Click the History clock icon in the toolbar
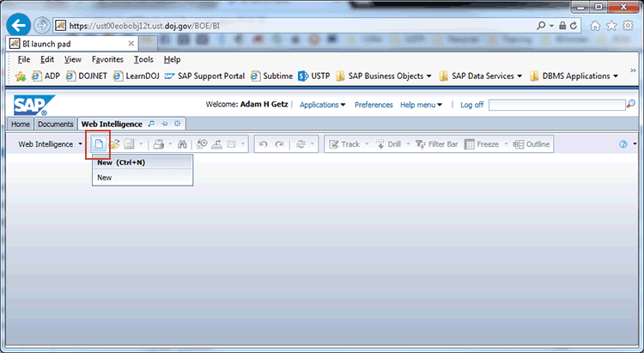Screen dimensions: 644x353 [x=202, y=144]
